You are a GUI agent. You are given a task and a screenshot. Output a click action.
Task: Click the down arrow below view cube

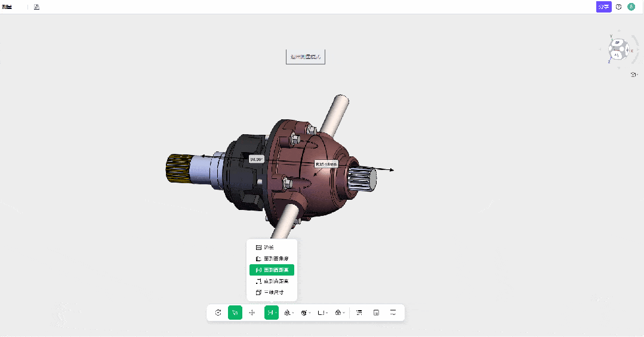[619, 67]
